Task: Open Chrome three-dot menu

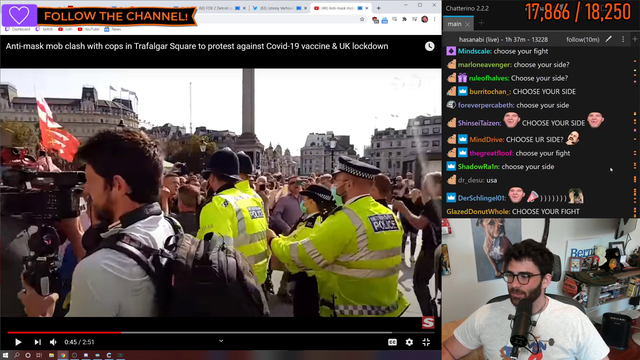Action: click(435, 19)
